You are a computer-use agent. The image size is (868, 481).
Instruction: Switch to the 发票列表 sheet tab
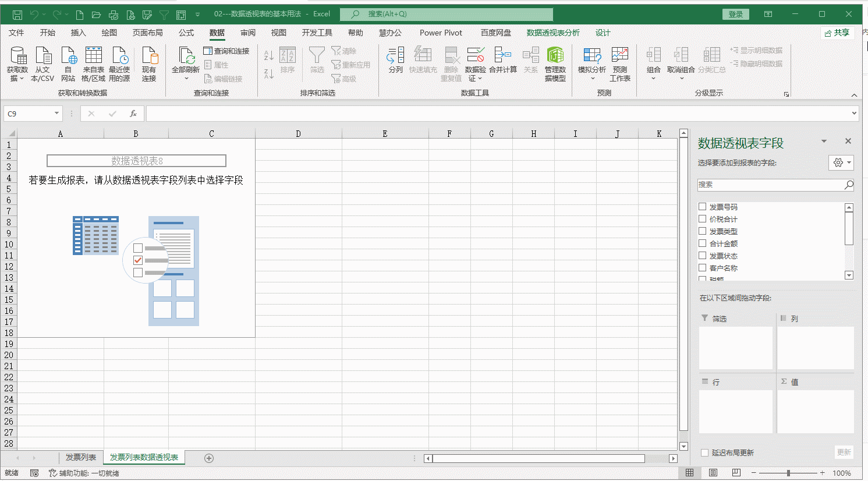pyautogui.click(x=81, y=458)
